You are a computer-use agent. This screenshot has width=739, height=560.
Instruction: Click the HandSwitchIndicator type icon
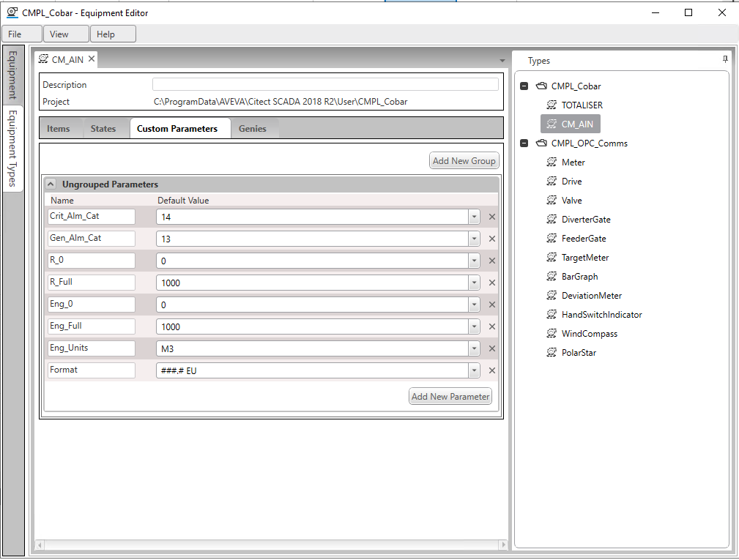point(552,314)
